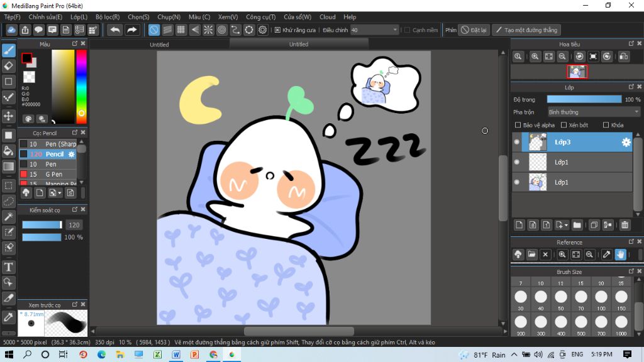The width and height of the screenshot is (644, 362).
Task: Enable radial snap guide
Action: 208,30
